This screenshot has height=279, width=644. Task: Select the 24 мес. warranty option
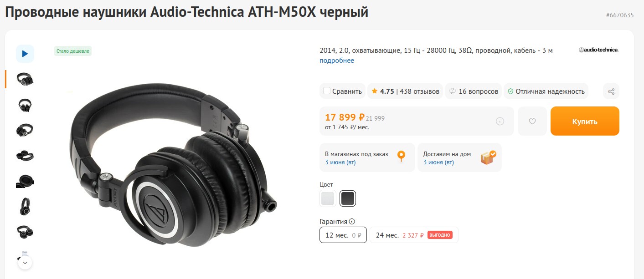[414, 235]
